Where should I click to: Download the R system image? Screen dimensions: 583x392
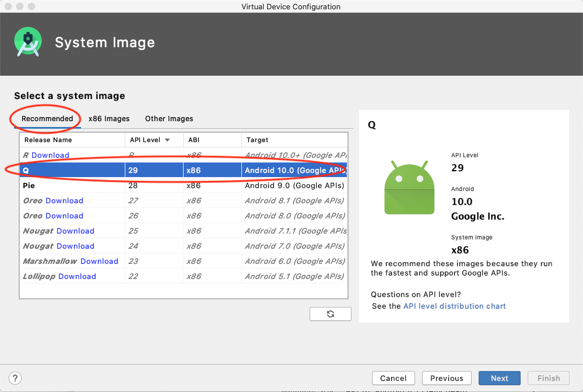(x=50, y=155)
